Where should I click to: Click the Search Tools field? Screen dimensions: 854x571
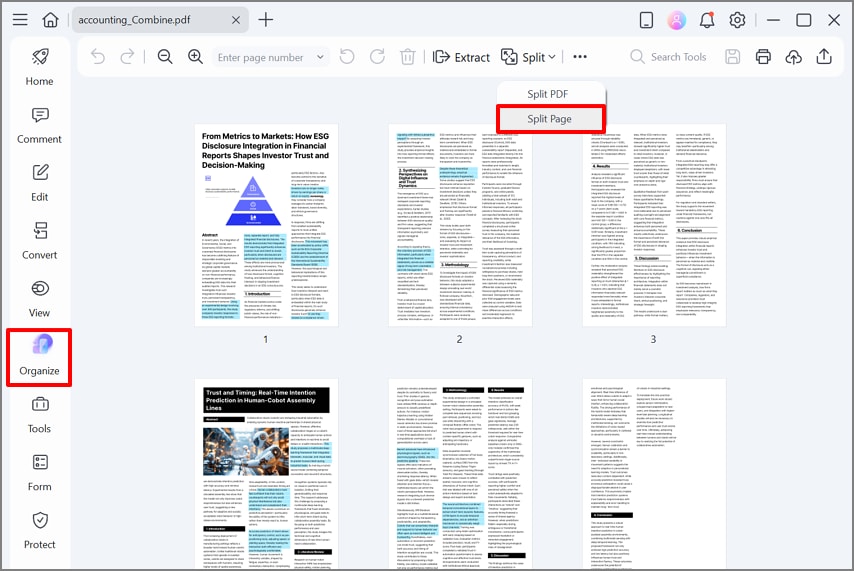(x=669, y=57)
